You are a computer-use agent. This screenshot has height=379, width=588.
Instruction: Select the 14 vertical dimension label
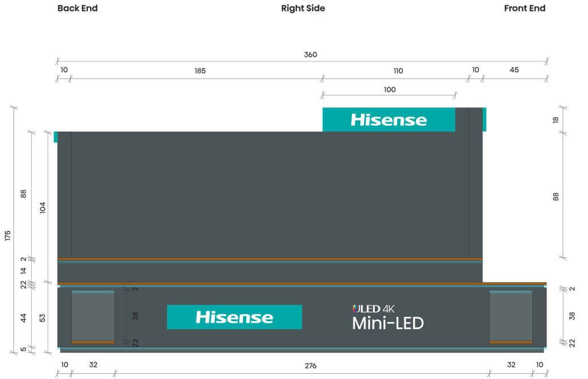[x=23, y=270]
